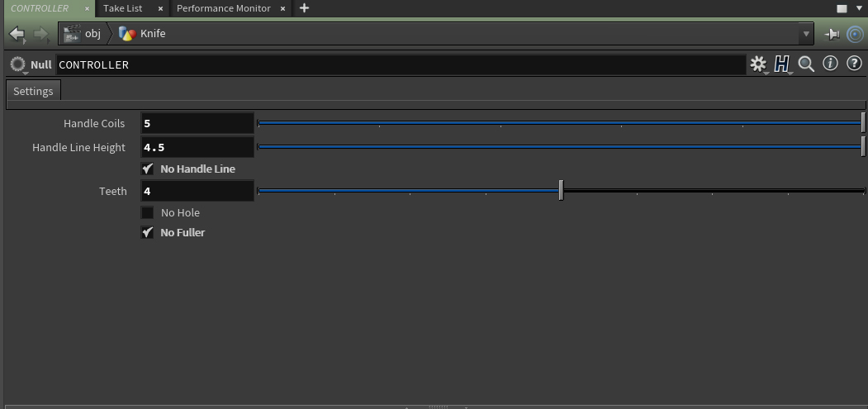Viewport: 868px width, 409px height.
Task: Show node info with the i icon
Action: click(x=831, y=64)
